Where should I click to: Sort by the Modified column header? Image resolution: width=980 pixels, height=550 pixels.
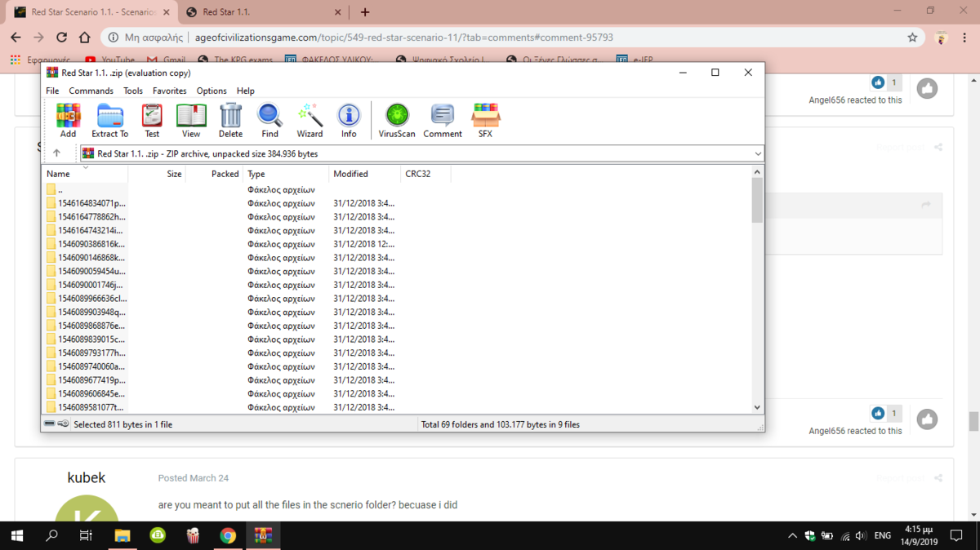click(364, 174)
